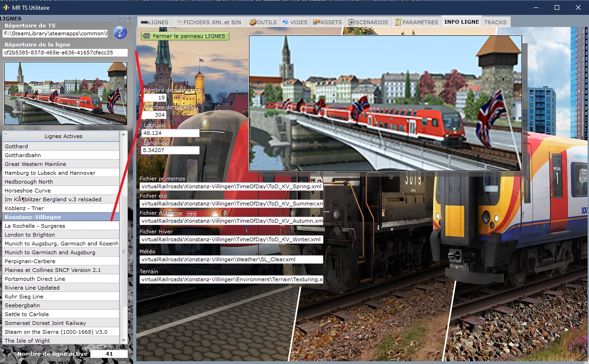This screenshot has width=589, height=364.
Task: Focus the Fichier printemps path field
Action: 231,186
